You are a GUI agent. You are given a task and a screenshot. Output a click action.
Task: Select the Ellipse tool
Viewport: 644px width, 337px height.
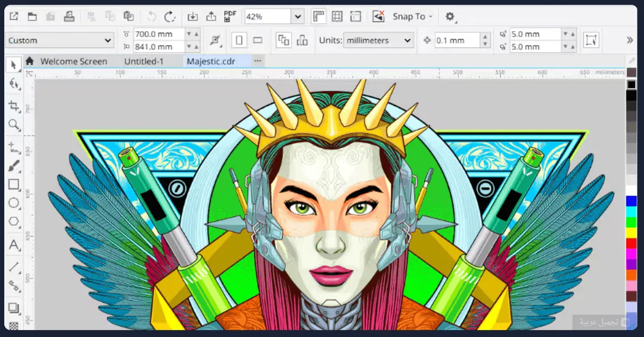click(x=14, y=203)
